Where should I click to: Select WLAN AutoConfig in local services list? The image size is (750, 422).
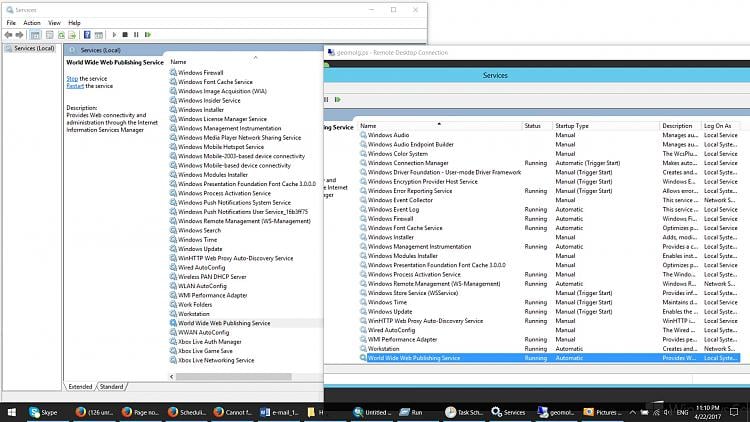click(202, 286)
